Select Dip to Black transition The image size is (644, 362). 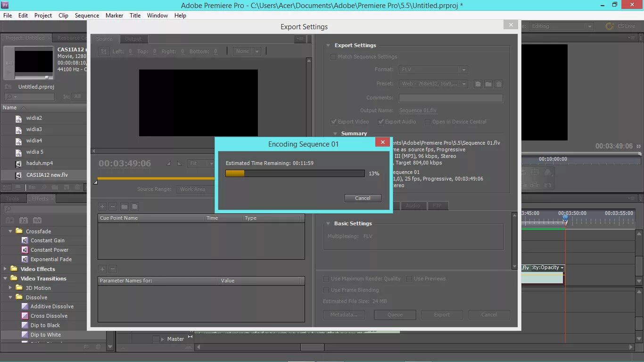(45, 325)
